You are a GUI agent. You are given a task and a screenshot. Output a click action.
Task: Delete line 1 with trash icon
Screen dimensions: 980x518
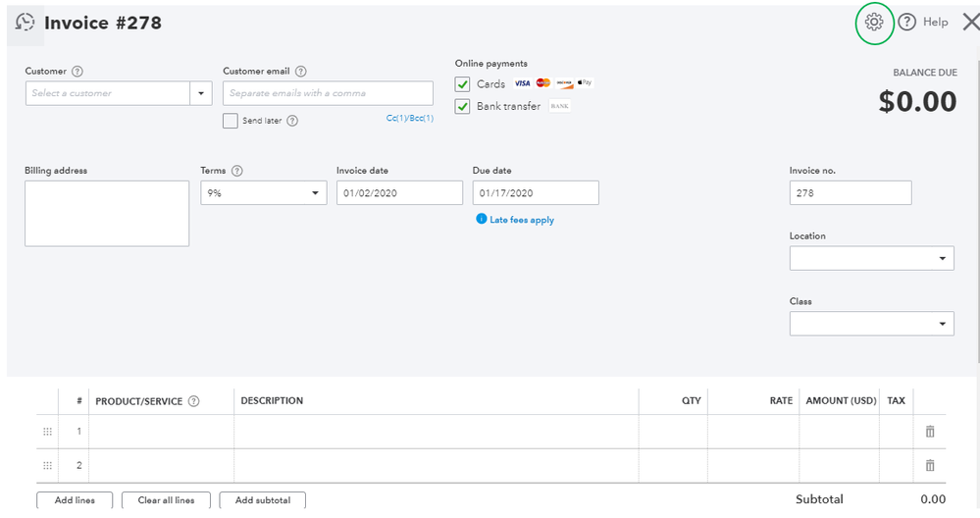pos(930,432)
